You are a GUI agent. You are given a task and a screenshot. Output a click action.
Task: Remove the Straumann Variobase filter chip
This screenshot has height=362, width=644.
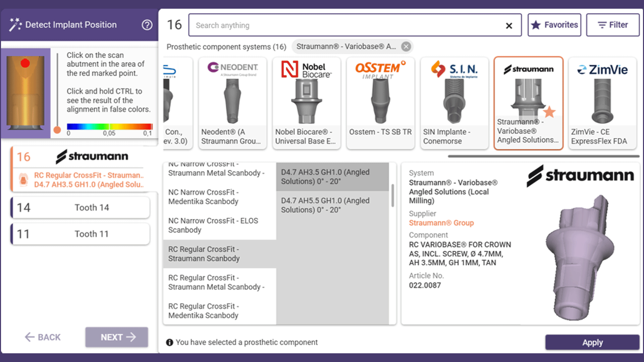[x=406, y=47]
